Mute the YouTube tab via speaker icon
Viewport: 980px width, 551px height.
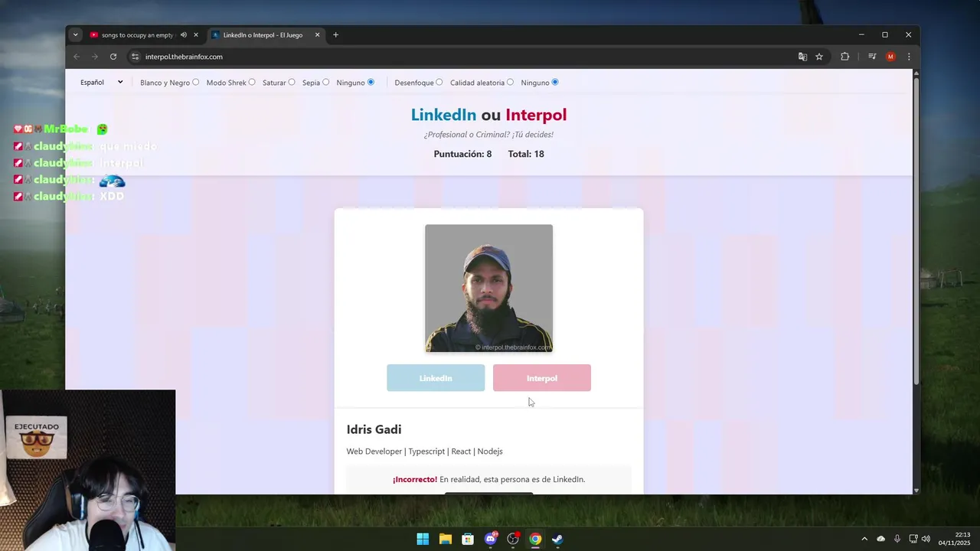tap(184, 34)
